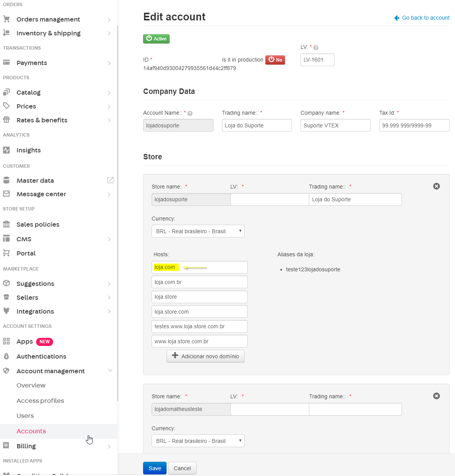The height and width of the screenshot is (476, 455).
Task: Click 'Go back to account' link
Action: 422,18
